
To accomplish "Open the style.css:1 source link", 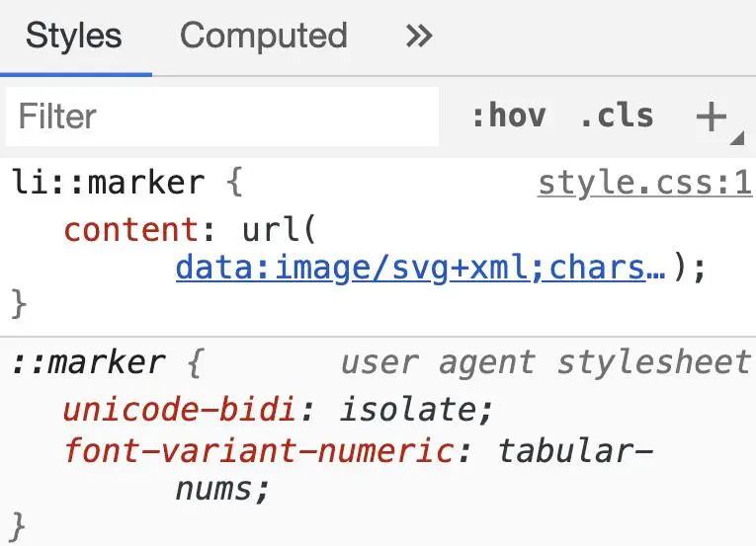I will (x=644, y=184).
